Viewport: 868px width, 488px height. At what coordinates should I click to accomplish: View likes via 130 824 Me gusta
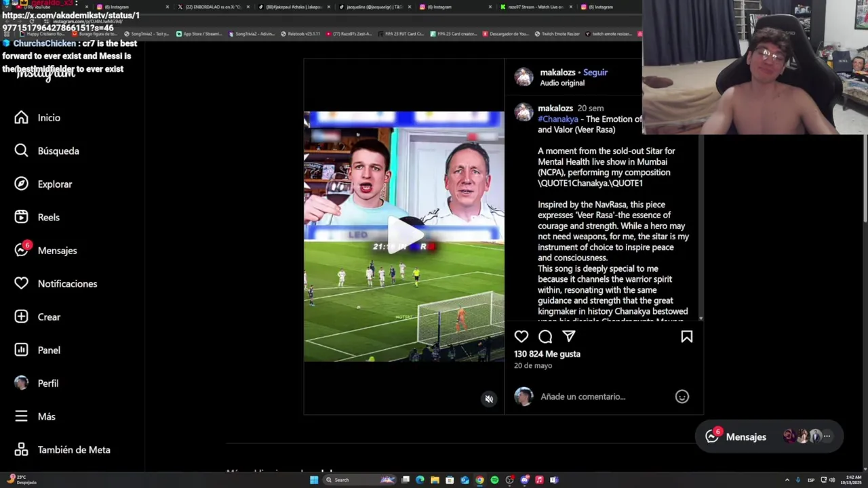547,354
